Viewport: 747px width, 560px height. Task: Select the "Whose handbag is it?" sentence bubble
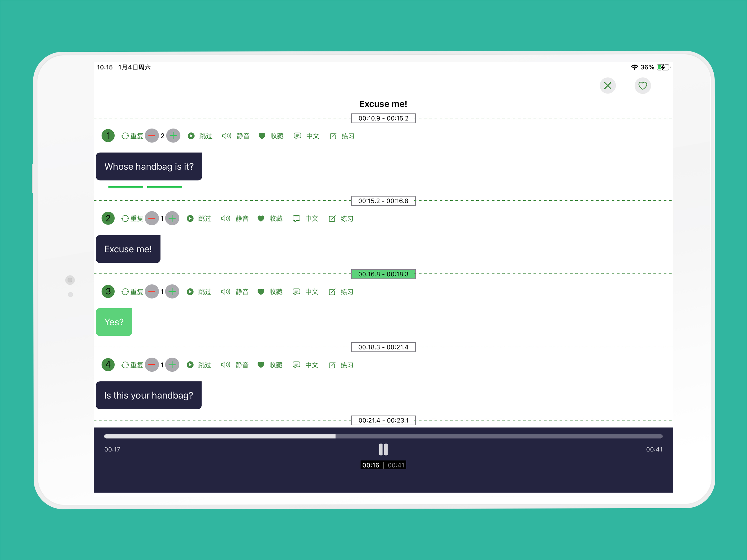pyautogui.click(x=149, y=167)
